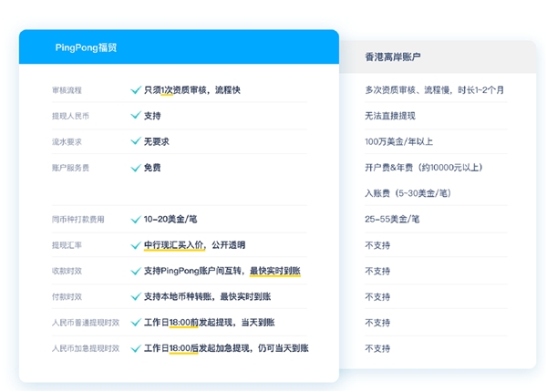Click the checkmark beside 工作日18:00后发起加急提现
The width and height of the screenshot is (547, 392).
click(x=136, y=348)
